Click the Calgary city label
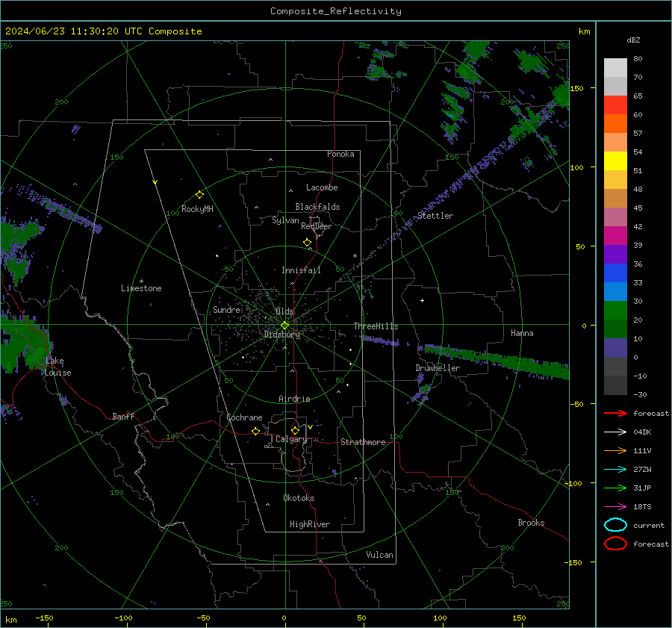This screenshot has width=672, height=628. 291,439
